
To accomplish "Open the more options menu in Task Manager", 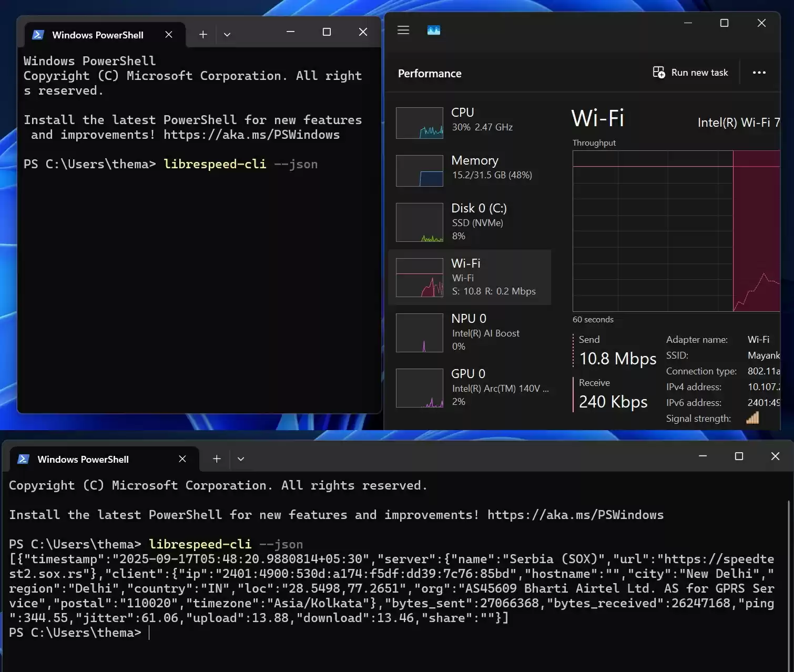I will 759,73.
